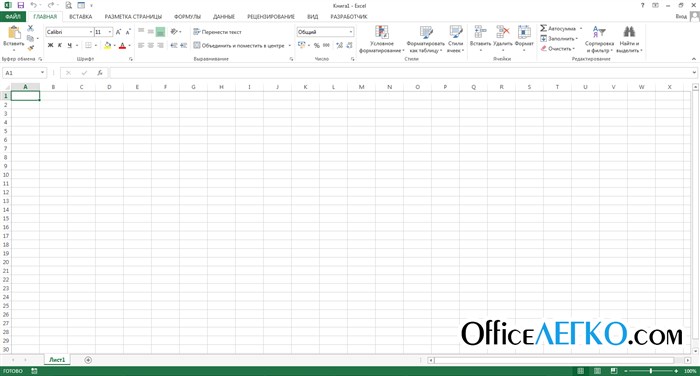Open the Calibri font name dropdown
The image size is (700, 376).
tap(91, 32)
